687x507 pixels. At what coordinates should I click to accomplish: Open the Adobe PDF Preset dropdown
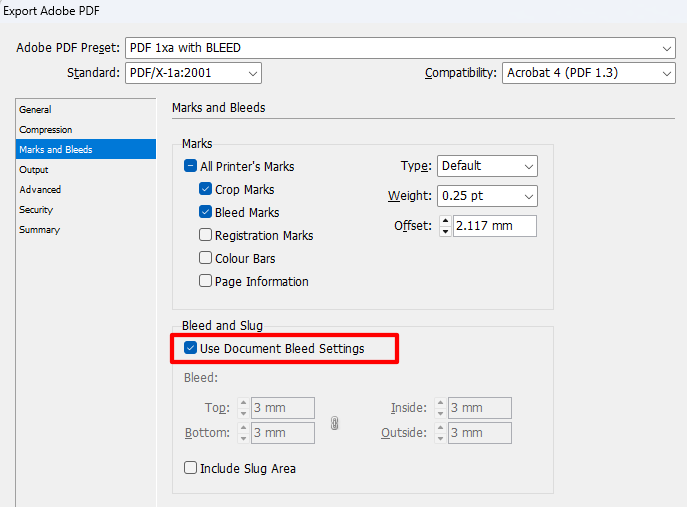(x=399, y=48)
